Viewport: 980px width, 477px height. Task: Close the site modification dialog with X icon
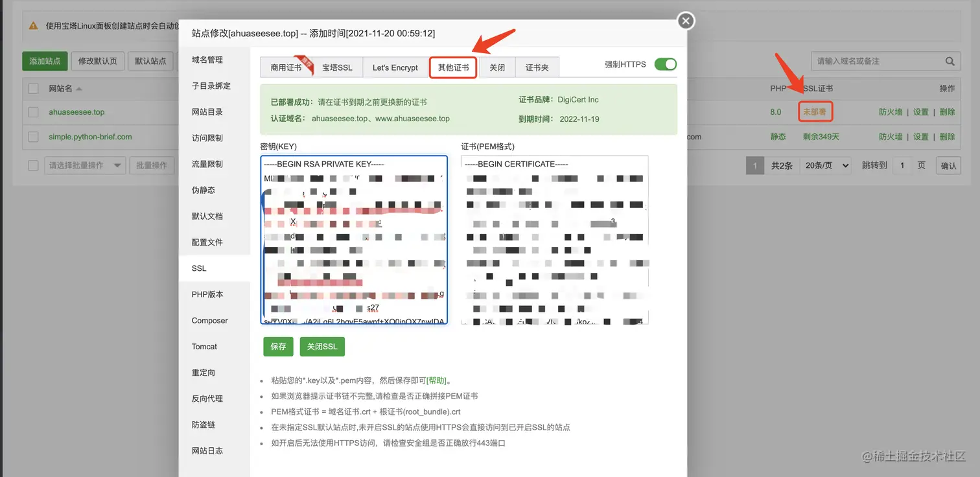click(x=686, y=21)
